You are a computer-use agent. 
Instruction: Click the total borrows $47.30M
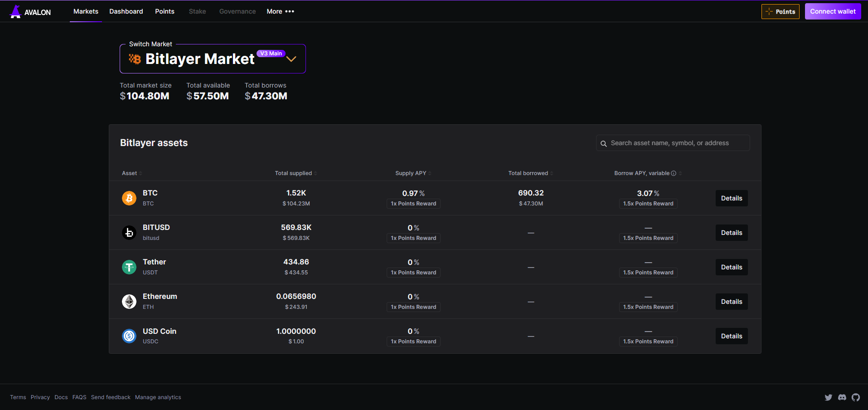coord(266,96)
